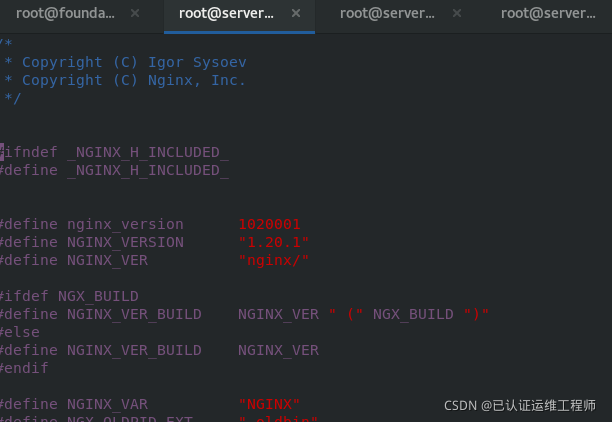612x422 pixels.
Task: Click the 'Copyright (C) Nginx, Inc.' comment line
Action: click(x=134, y=80)
